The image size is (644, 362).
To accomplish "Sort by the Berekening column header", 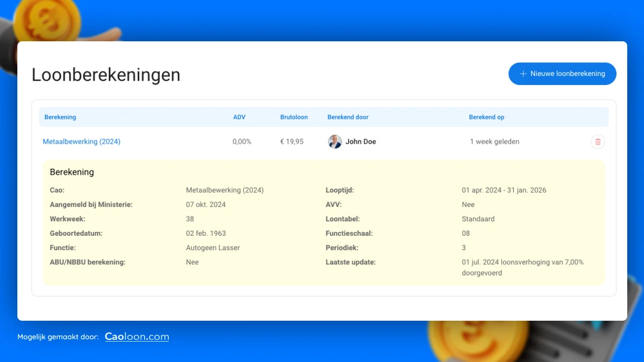I will point(60,117).
